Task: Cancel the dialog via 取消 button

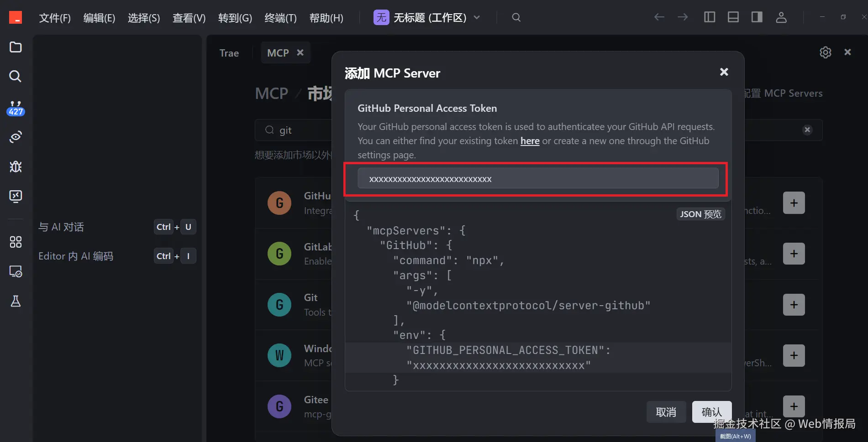Action: [x=666, y=411]
